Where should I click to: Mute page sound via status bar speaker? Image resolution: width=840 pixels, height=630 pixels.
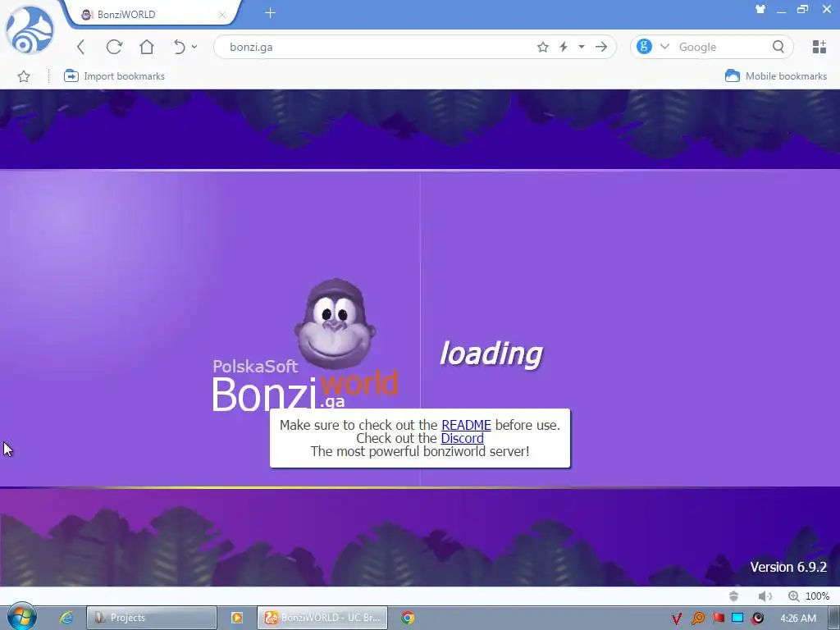(x=765, y=596)
